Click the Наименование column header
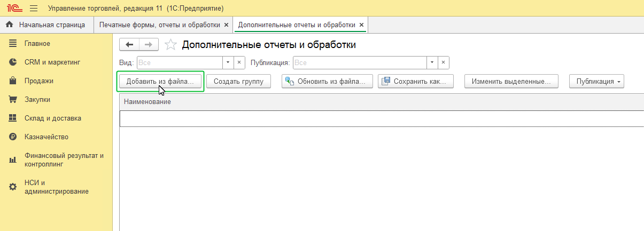The image size is (644, 231). click(148, 101)
